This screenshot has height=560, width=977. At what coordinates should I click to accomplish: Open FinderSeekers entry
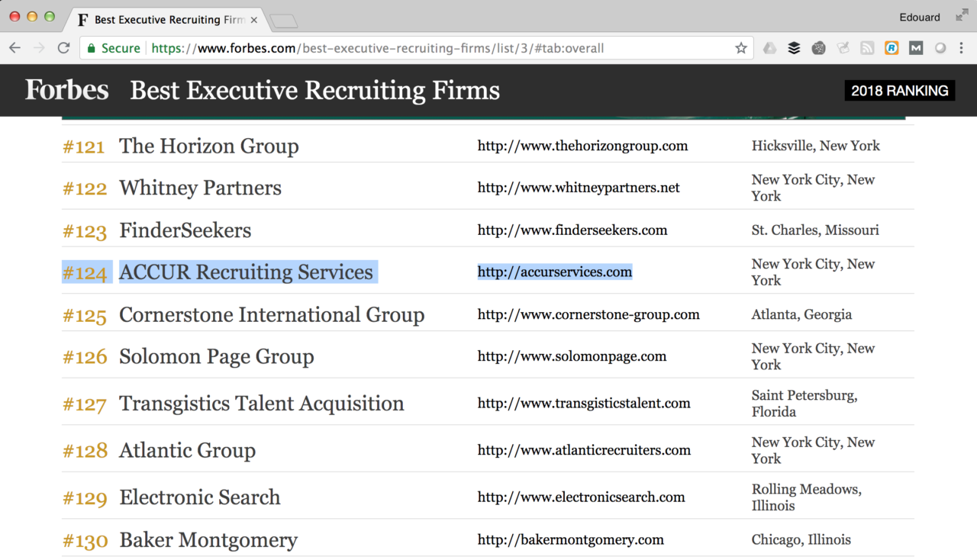tap(185, 230)
